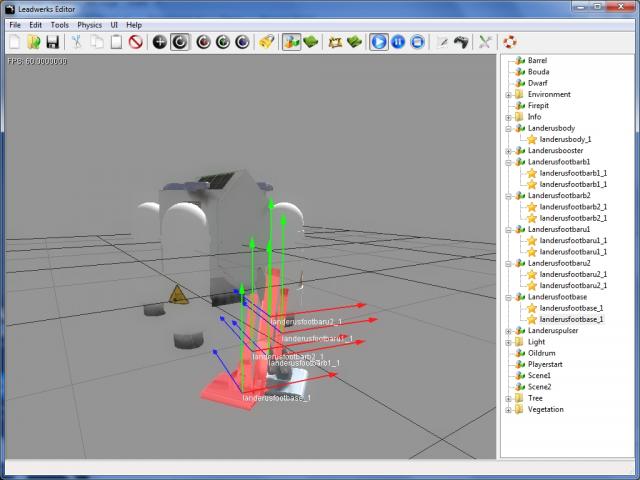Expand the Vegetation folder in tree
640x480 pixels.
coord(508,409)
